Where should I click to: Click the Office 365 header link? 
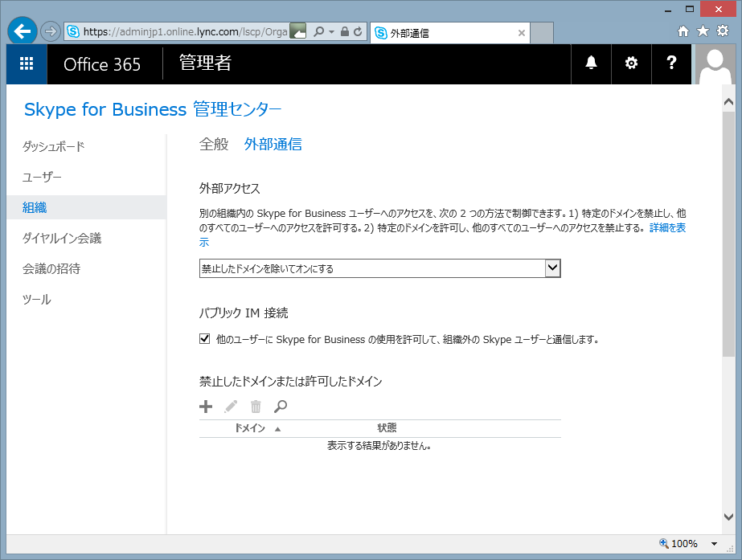pos(102,64)
